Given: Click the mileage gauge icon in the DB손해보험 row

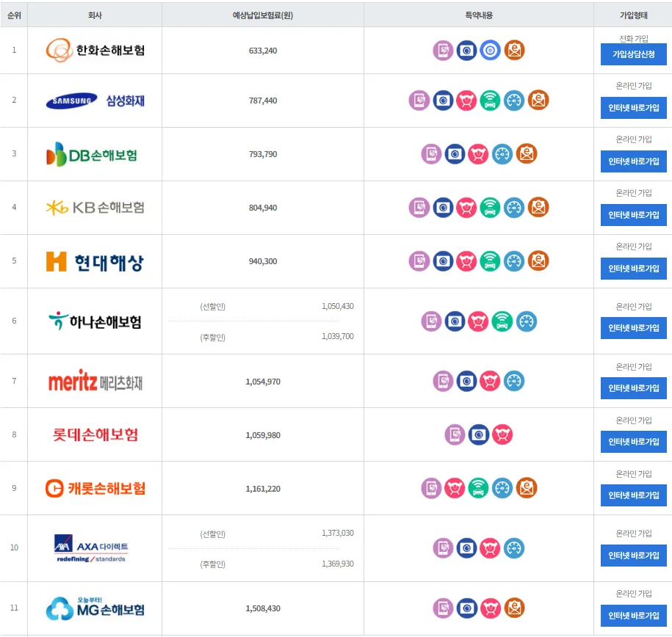Looking at the screenshot, I should tap(502, 154).
